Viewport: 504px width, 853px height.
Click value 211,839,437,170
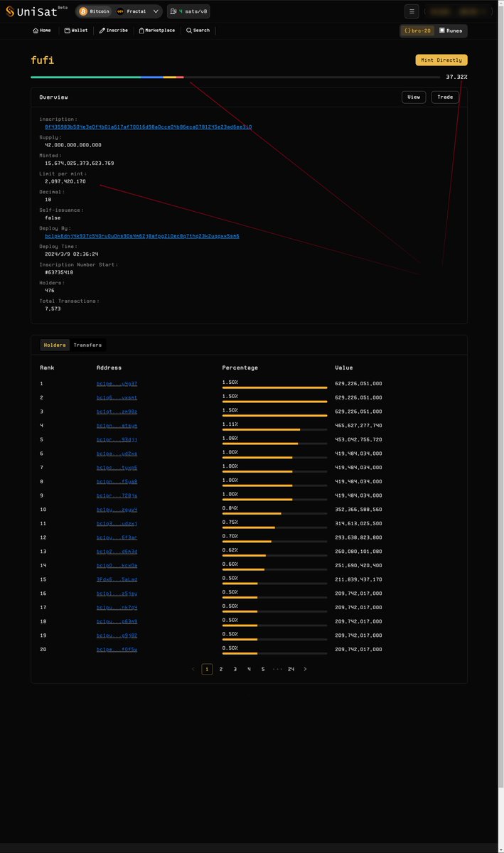pos(358,579)
